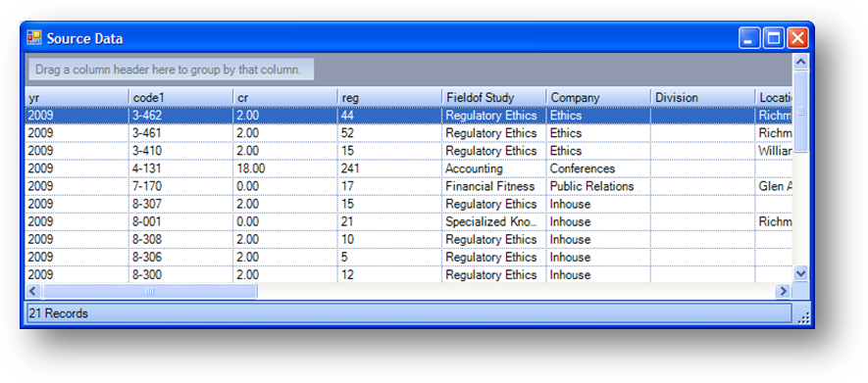
Task: Click the vertical scrollbar down arrow
Action: [800, 273]
